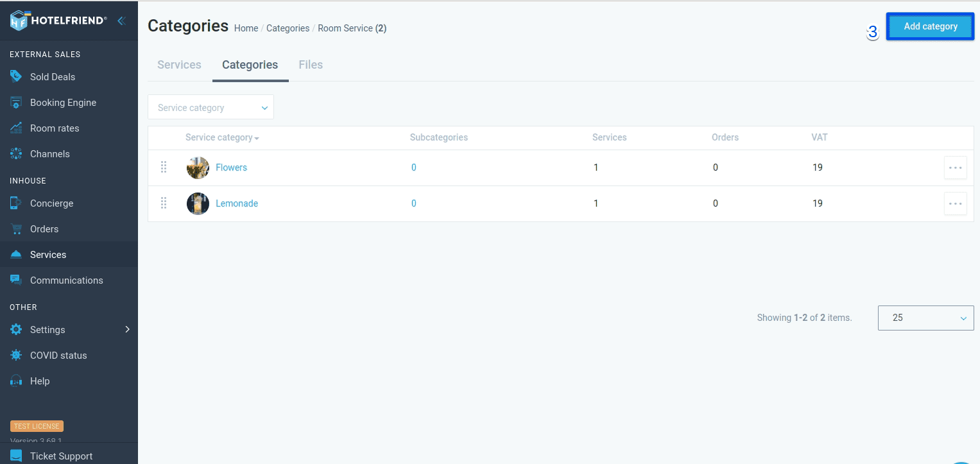Click the COVID status virus icon
The height and width of the screenshot is (464, 980).
pyautogui.click(x=16, y=356)
